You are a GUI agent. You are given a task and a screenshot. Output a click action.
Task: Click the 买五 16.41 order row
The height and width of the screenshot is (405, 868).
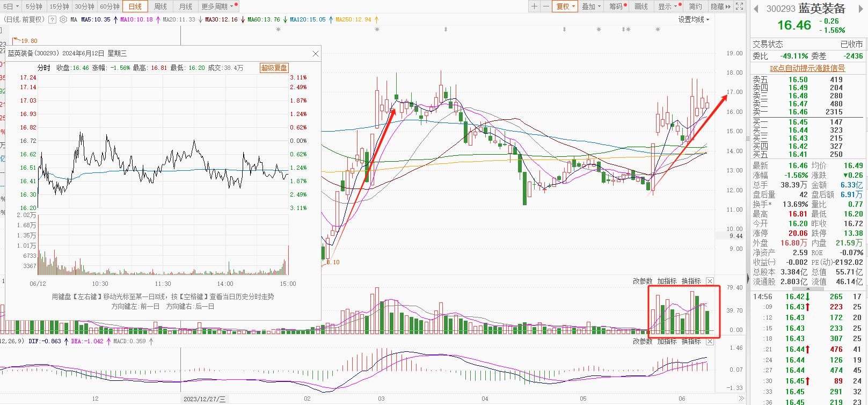click(x=807, y=154)
